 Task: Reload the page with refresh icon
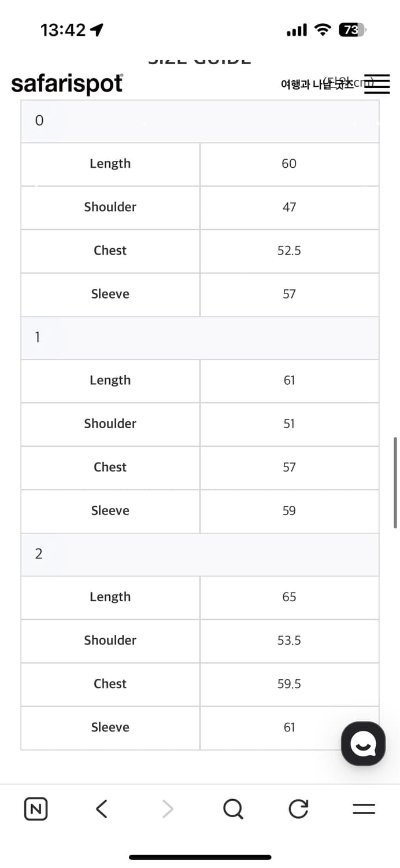point(298,808)
